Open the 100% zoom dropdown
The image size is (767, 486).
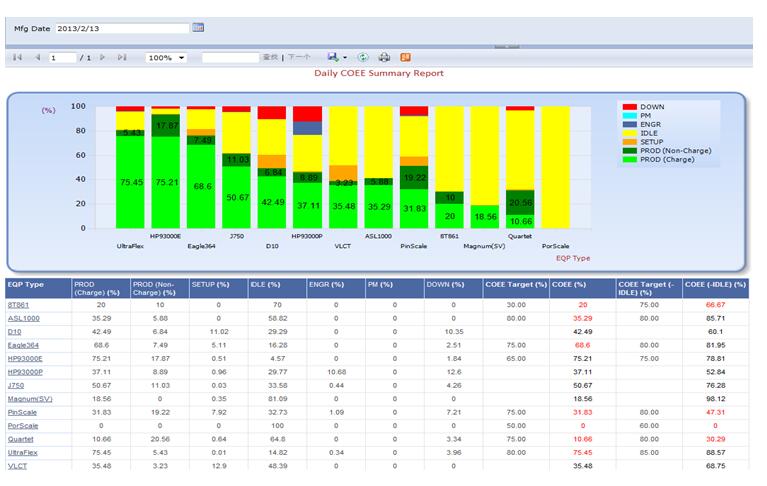(x=166, y=58)
